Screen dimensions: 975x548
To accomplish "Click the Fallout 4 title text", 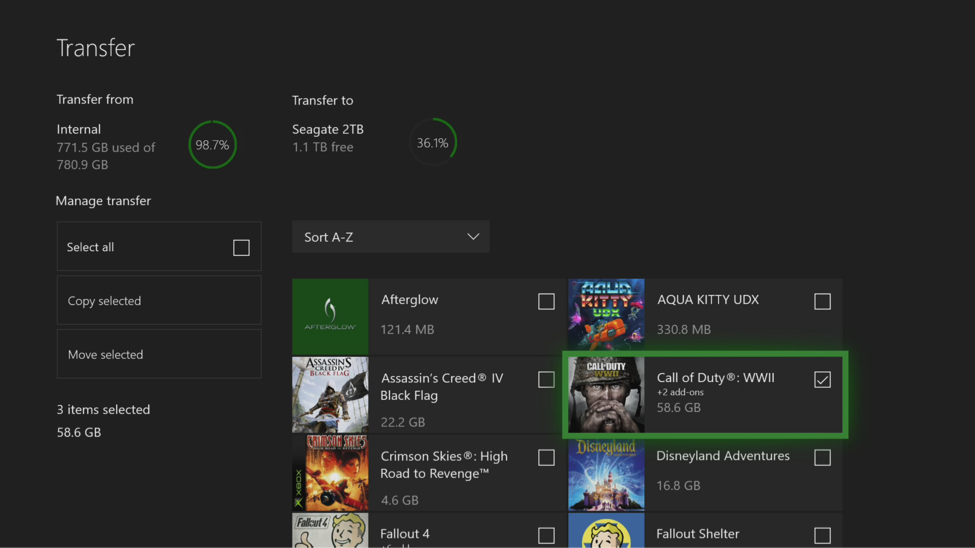I will pos(405,534).
